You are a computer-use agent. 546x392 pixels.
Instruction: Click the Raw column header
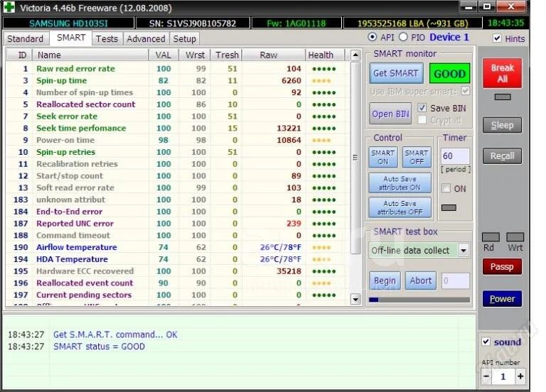point(274,55)
